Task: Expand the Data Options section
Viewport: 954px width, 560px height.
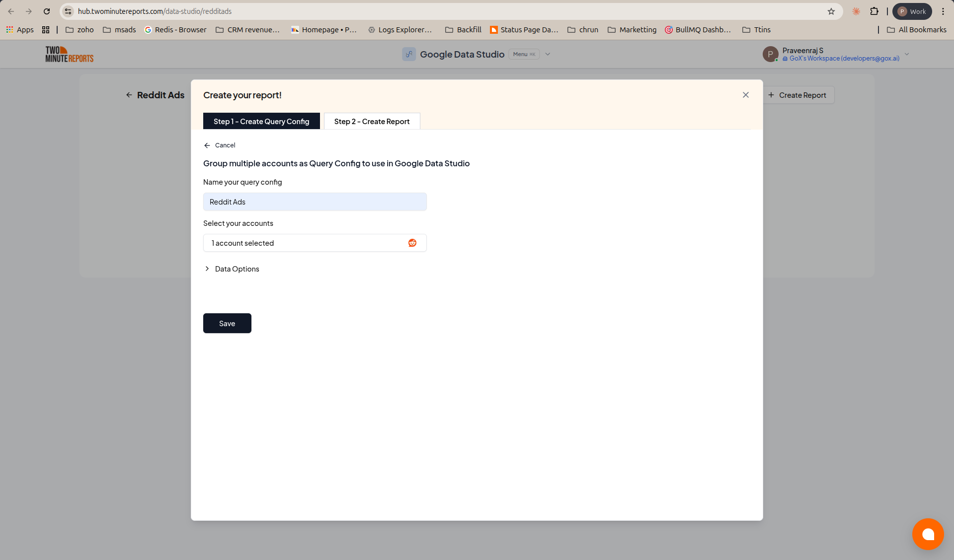Action: pyautogui.click(x=232, y=269)
